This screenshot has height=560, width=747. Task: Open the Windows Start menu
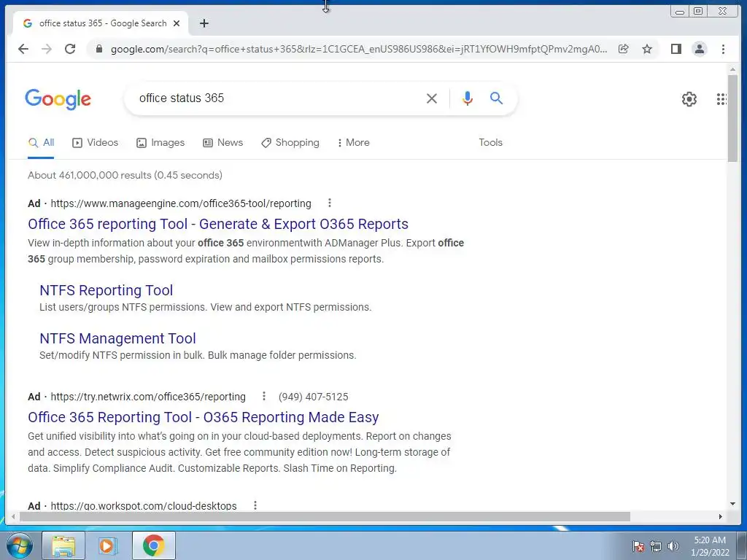click(x=19, y=545)
